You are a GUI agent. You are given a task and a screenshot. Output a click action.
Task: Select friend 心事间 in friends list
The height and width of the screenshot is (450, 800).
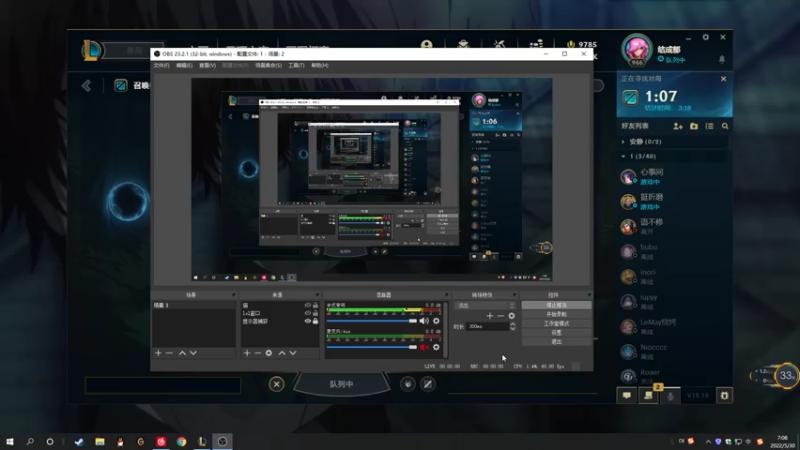tap(673, 177)
